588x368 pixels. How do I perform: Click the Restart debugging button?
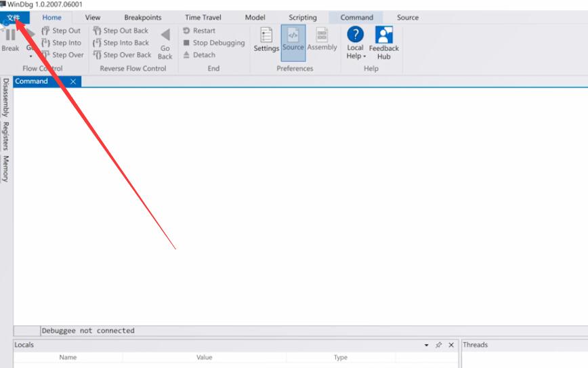[199, 30]
